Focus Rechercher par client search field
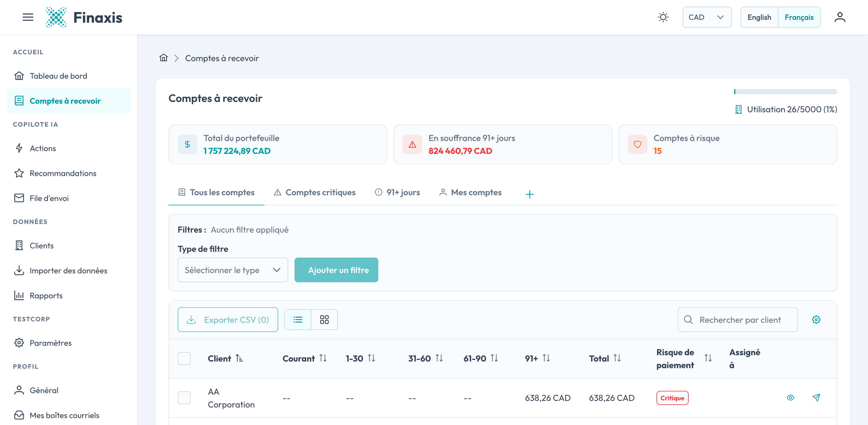Viewport: 868px width, 425px height. tap(738, 319)
